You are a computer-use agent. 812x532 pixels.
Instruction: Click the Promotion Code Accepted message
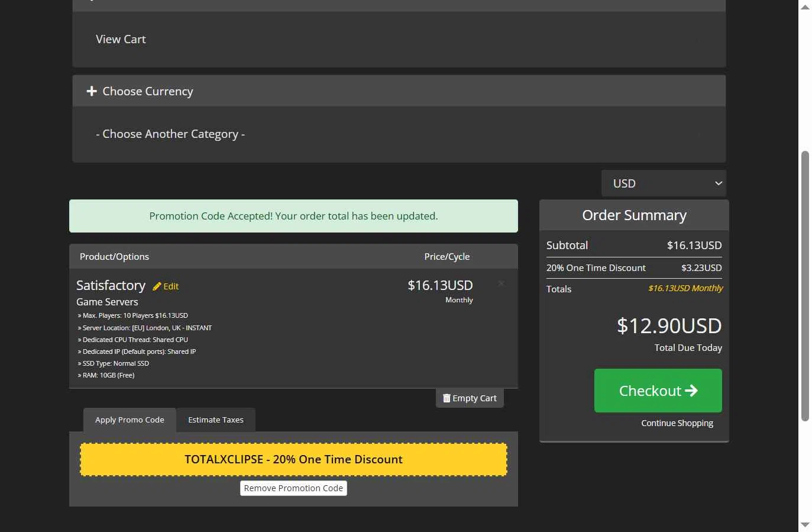(293, 216)
